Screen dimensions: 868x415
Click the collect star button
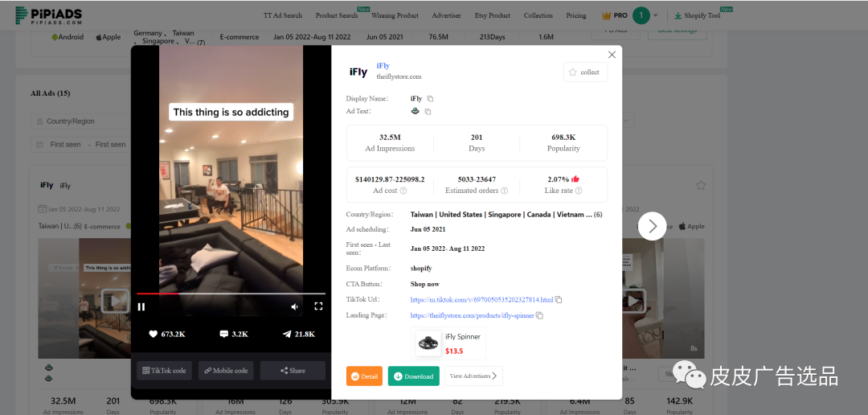tap(585, 72)
